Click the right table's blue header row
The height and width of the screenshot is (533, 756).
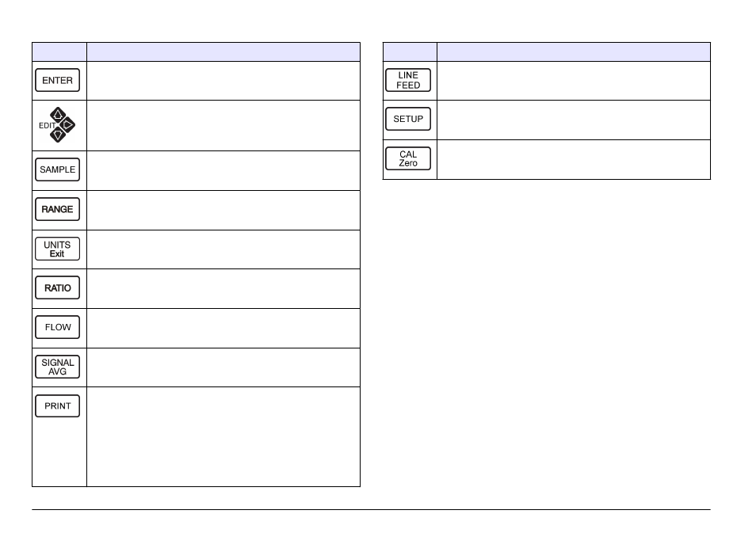point(547,51)
